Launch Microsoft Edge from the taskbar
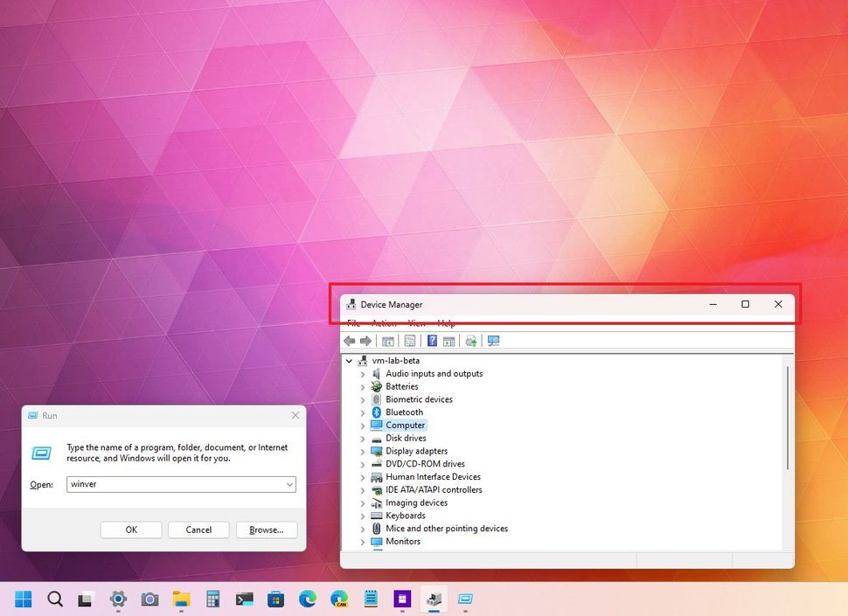The width and height of the screenshot is (848, 616). [308, 599]
